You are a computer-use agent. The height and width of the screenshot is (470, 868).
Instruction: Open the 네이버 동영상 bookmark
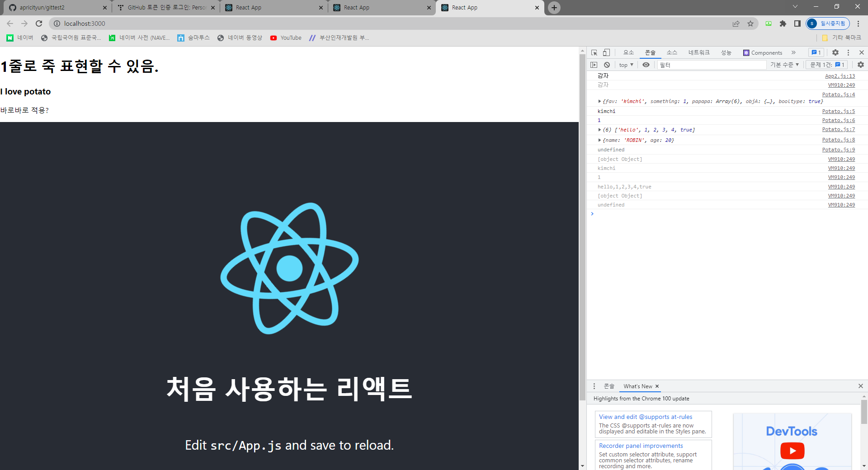240,38
